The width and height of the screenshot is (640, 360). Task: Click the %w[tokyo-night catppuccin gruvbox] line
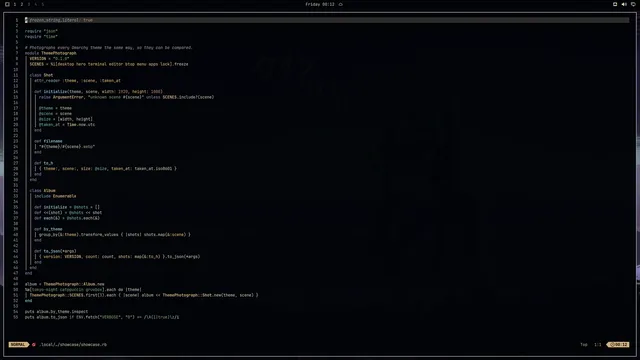pyautogui.click(x=83, y=289)
